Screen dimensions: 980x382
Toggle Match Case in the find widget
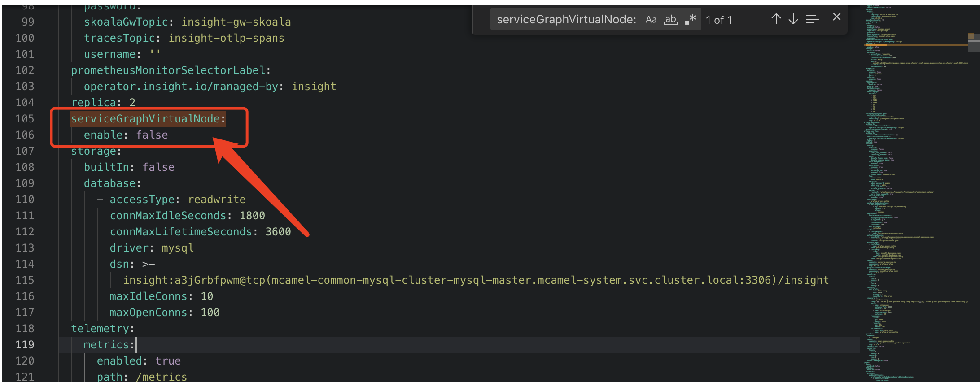(651, 20)
